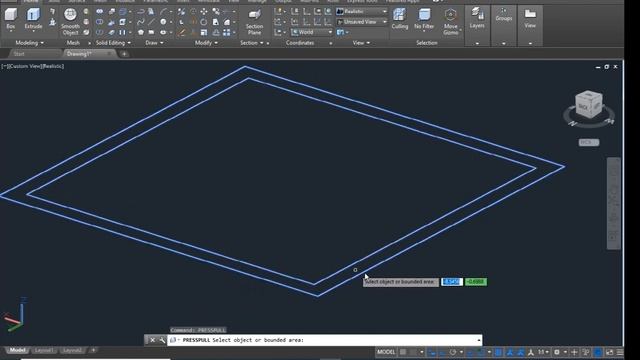The width and height of the screenshot is (640, 360).
Task: Click the PRESSPULL command line input
Action: coord(324,340)
